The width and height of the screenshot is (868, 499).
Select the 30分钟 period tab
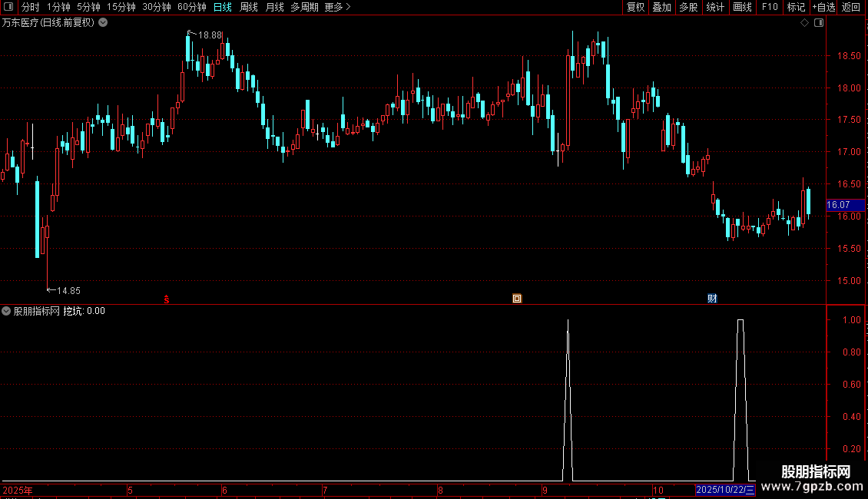pos(156,7)
